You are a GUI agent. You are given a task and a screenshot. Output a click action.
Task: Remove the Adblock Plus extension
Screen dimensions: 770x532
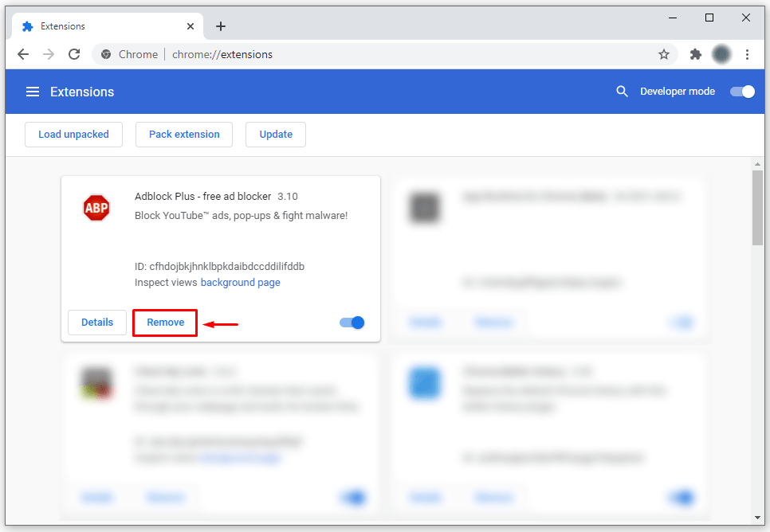(x=164, y=322)
